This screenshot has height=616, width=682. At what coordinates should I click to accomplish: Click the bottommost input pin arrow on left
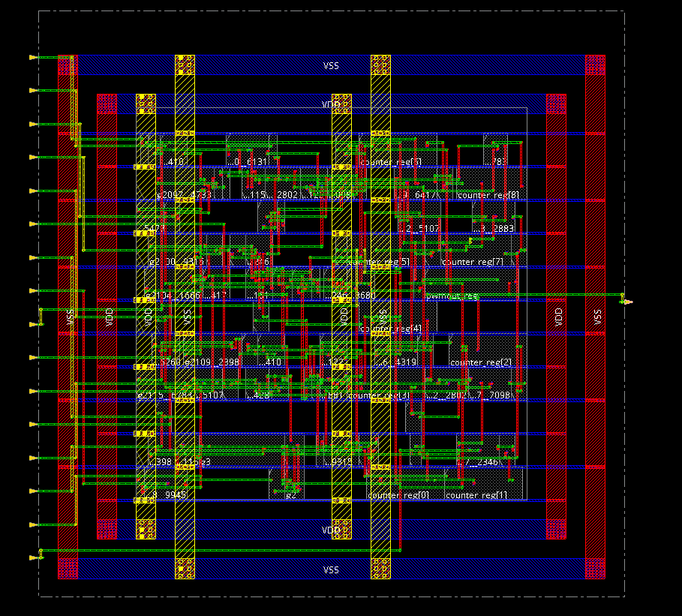click(x=33, y=557)
